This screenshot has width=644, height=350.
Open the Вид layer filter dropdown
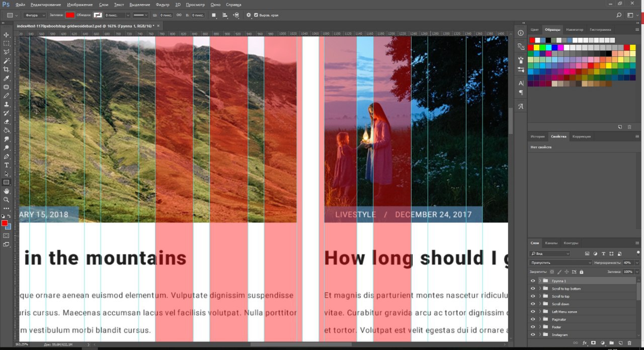[x=550, y=254]
